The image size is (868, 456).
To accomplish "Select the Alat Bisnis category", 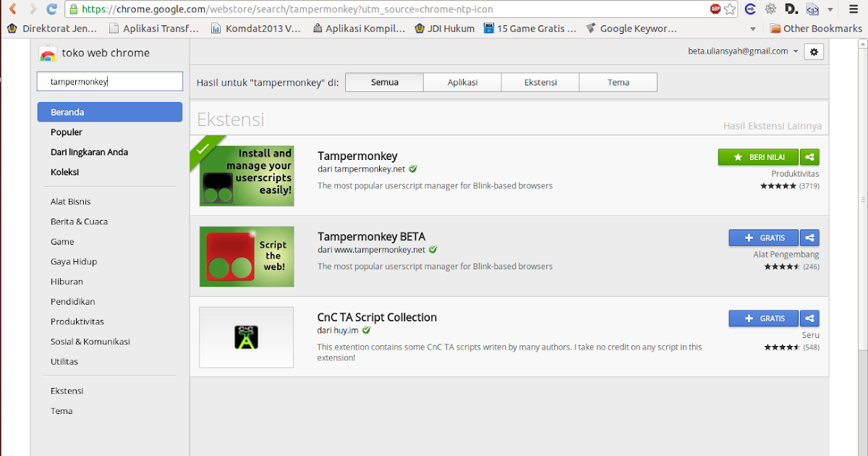I will (71, 202).
